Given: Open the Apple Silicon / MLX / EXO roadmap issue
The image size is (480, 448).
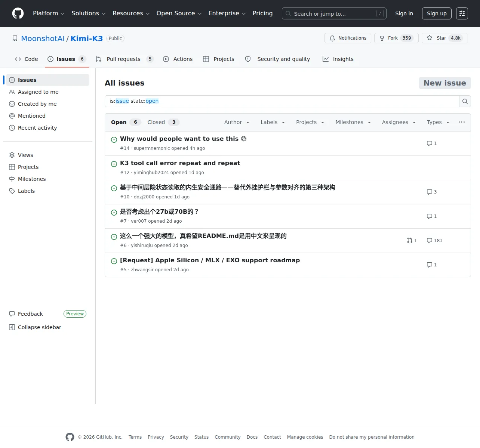Looking at the screenshot, I should (x=210, y=260).
